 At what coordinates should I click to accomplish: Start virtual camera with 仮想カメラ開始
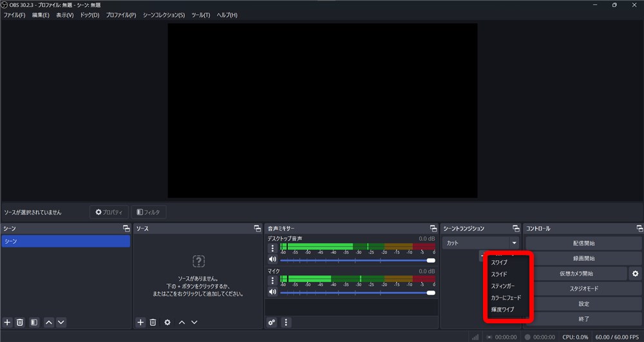[x=576, y=274]
